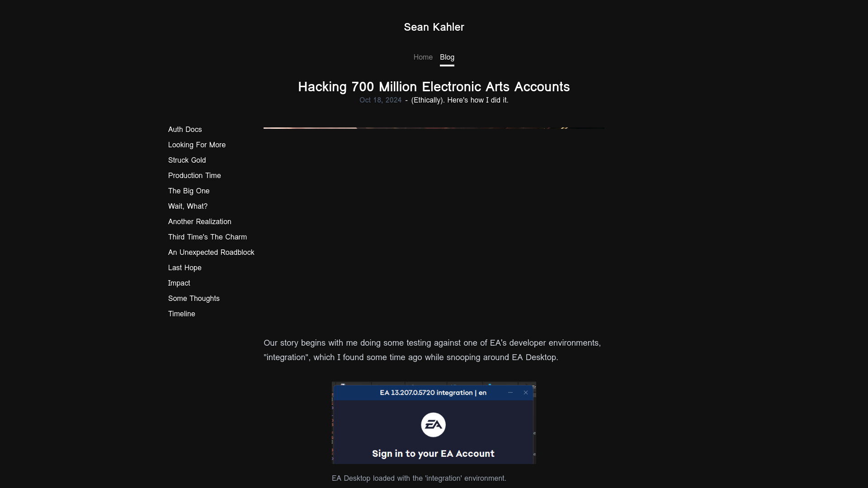Select the Last Hope sidebar link
Viewport: 868px width, 488px height.
[x=185, y=267]
